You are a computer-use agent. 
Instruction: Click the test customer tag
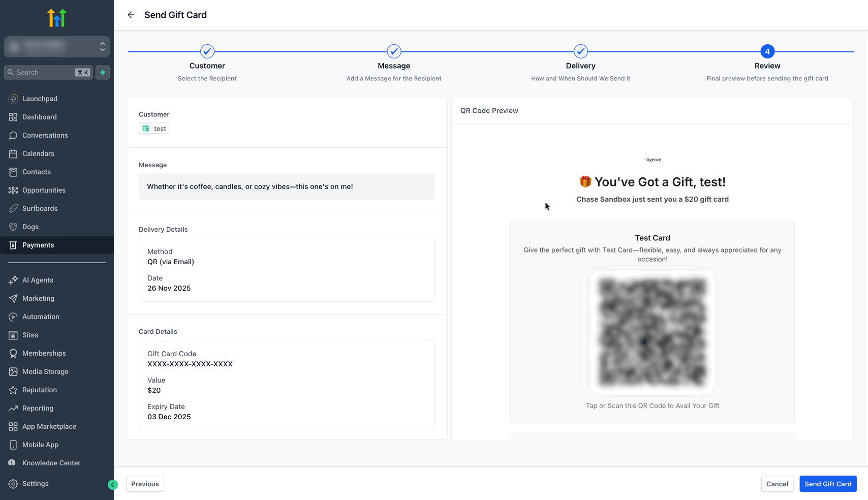coord(154,129)
